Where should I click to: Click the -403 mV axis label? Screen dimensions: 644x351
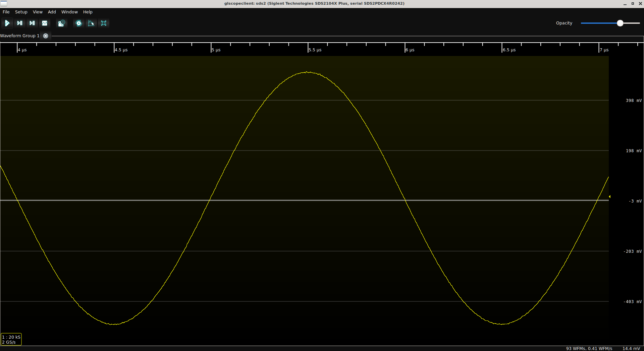pyautogui.click(x=633, y=302)
